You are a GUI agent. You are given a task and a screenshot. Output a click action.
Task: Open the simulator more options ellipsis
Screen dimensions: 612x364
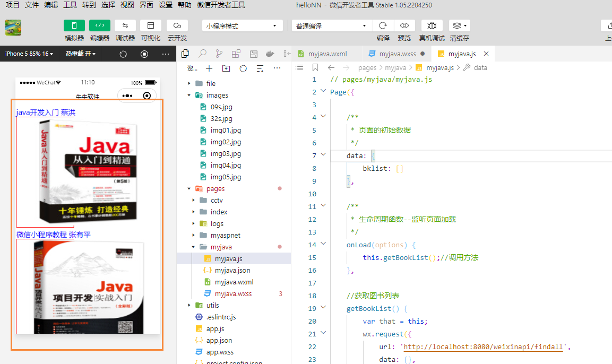[166, 54]
